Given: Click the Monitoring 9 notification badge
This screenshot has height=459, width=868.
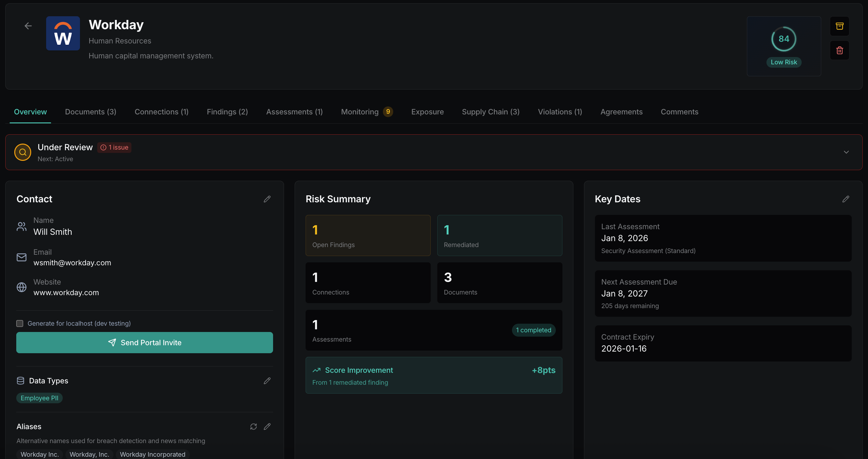Looking at the screenshot, I should 388,111.
